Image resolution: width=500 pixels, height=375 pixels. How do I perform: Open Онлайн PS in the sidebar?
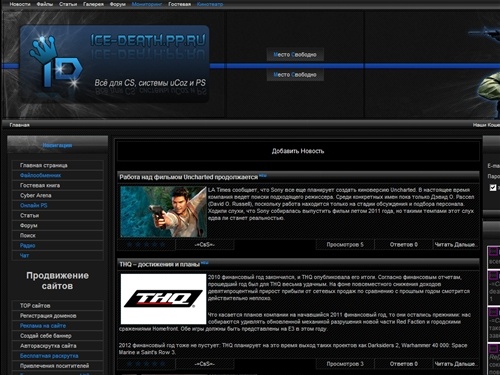(58, 205)
